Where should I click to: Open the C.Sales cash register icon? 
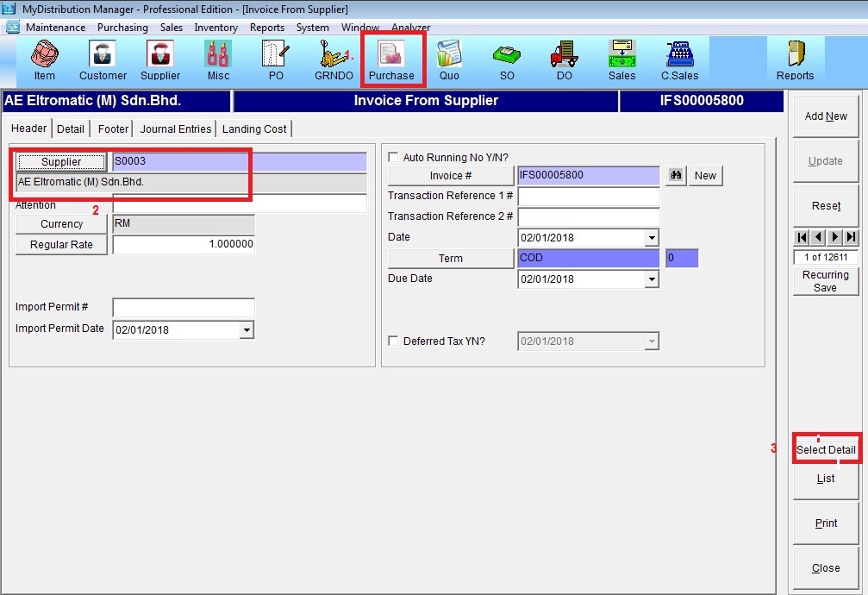pos(679,60)
